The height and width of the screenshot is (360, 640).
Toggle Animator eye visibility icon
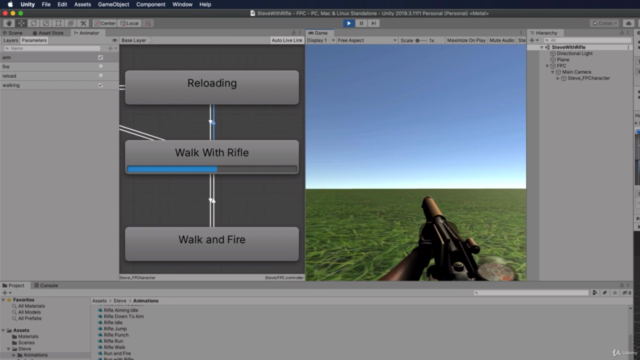coord(114,40)
